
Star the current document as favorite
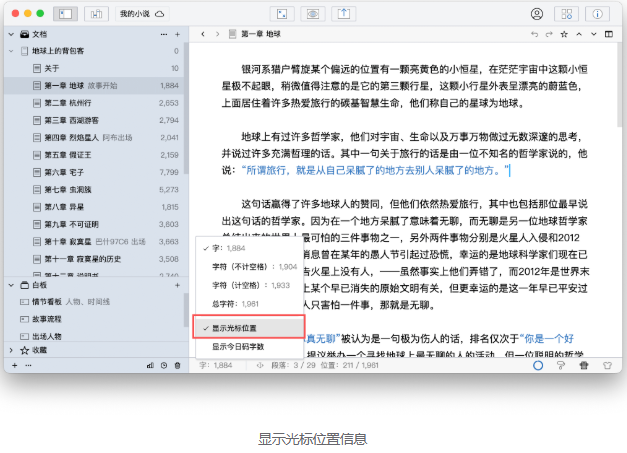564,34
